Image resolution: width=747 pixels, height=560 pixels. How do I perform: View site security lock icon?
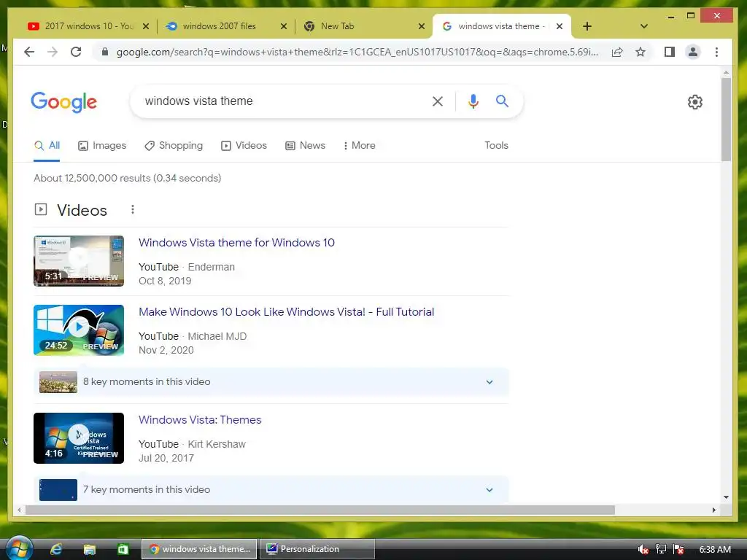[x=105, y=52]
